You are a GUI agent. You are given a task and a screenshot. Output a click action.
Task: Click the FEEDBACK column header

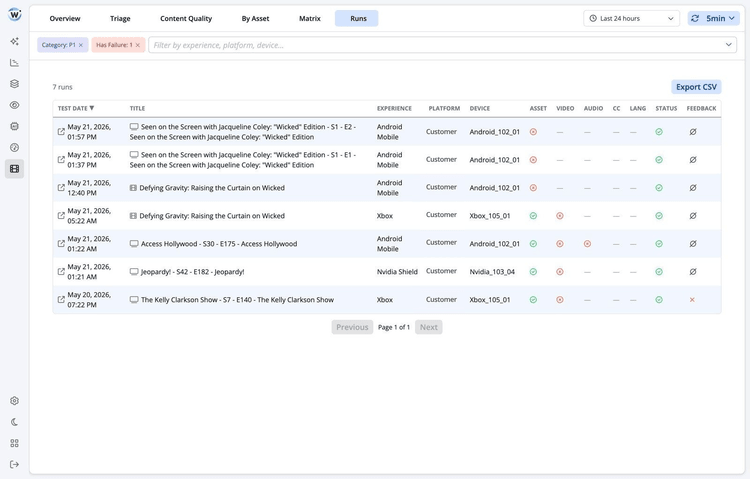(x=701, y=108)
